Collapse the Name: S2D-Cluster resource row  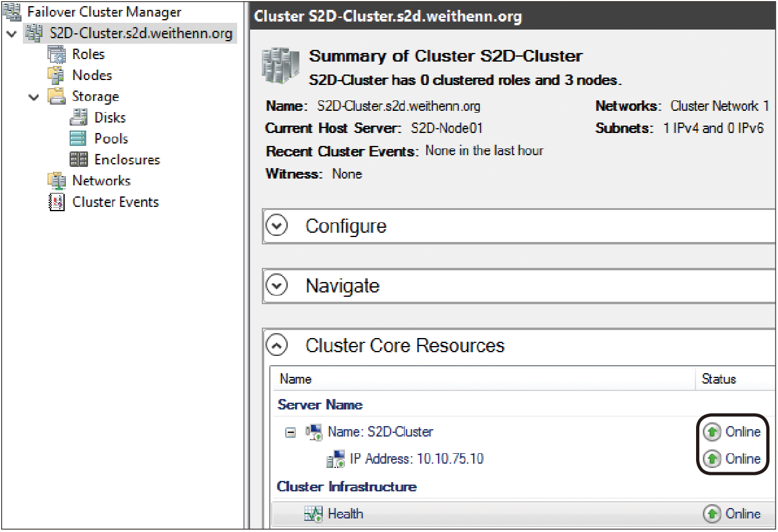click(x=291, y=432)
